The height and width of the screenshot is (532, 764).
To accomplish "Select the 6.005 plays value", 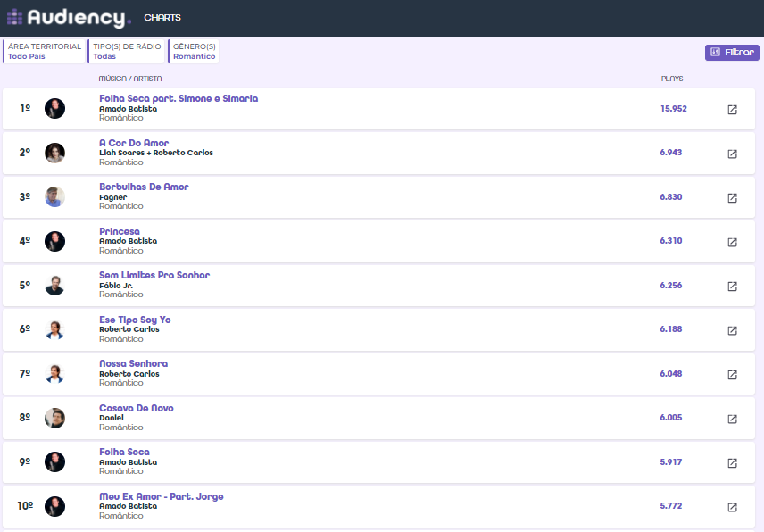I will (671, 418).
